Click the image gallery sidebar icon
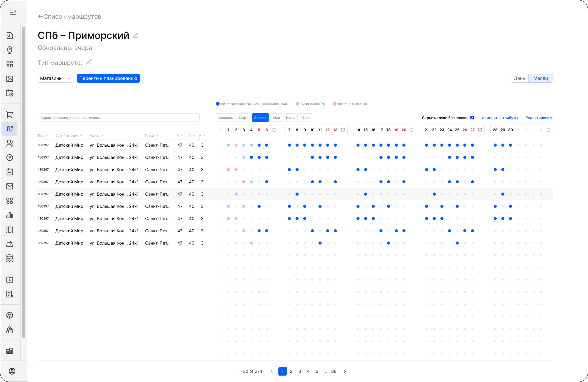 [x=9, y=79]
